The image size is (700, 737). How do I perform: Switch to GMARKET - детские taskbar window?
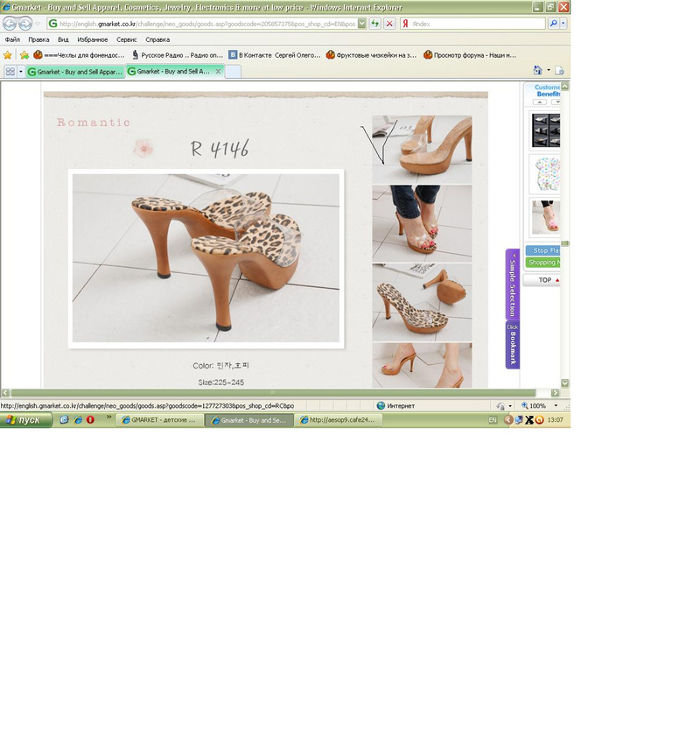coord(160,420)
